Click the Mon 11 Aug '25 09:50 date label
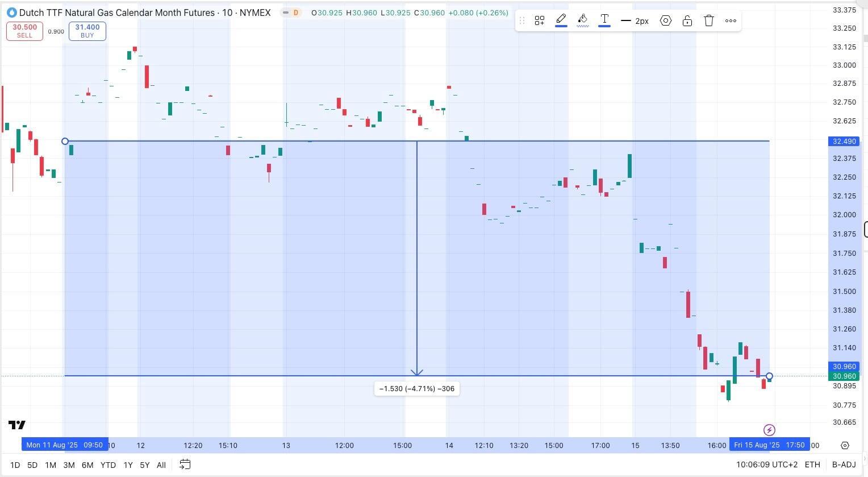The height and width of the screenshot is (477, 868). pyautogui.click(x=64, y=445)
